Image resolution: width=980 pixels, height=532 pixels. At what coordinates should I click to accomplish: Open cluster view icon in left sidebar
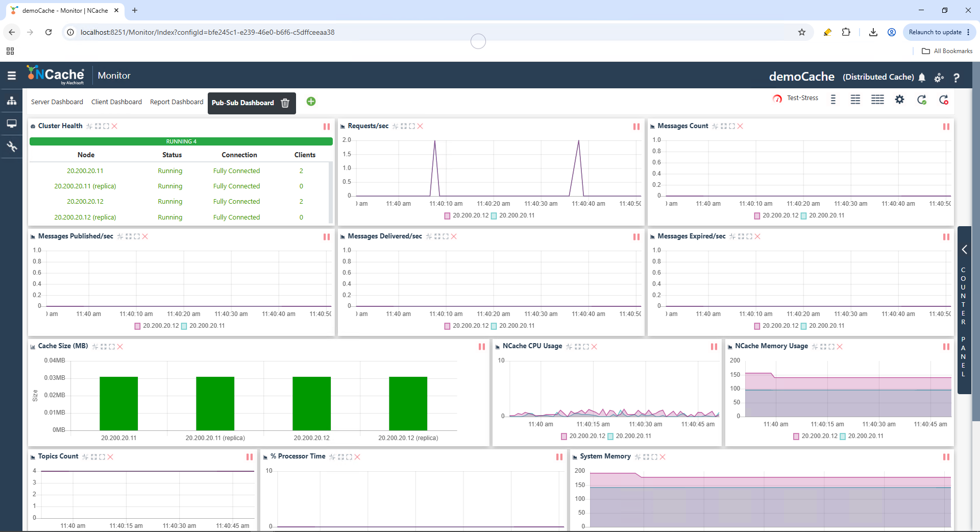[11, 101]
